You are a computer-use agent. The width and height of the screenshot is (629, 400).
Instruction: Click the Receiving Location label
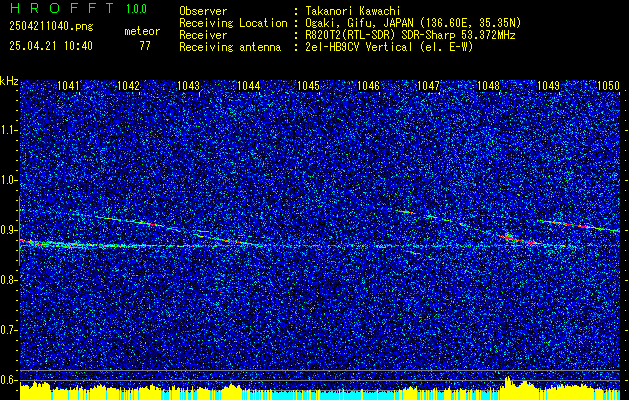pos(233,23)
